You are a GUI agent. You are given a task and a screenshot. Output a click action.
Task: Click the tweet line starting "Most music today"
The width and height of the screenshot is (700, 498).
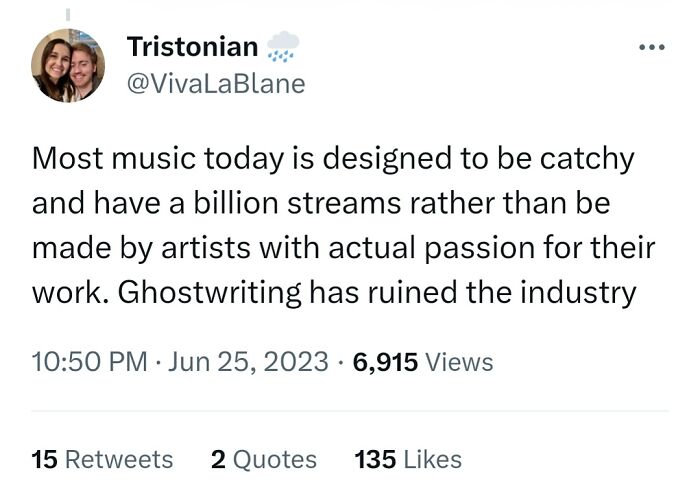(x=333, y=159)
